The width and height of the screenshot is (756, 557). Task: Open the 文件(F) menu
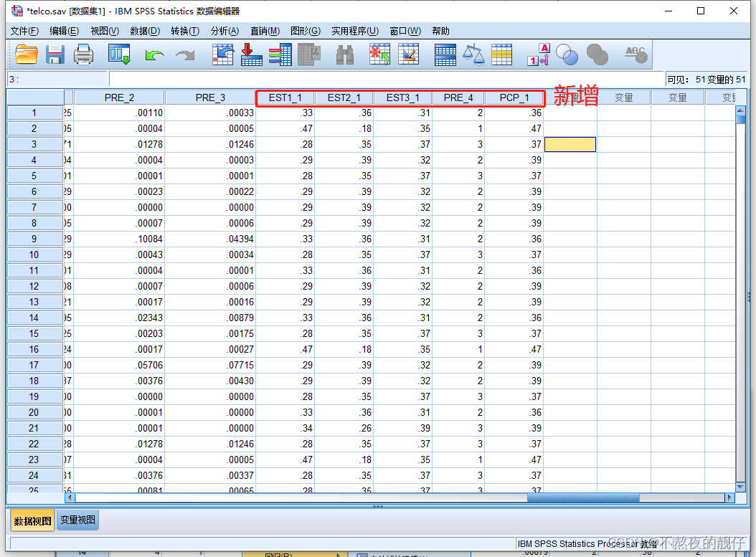coord(24,31)
